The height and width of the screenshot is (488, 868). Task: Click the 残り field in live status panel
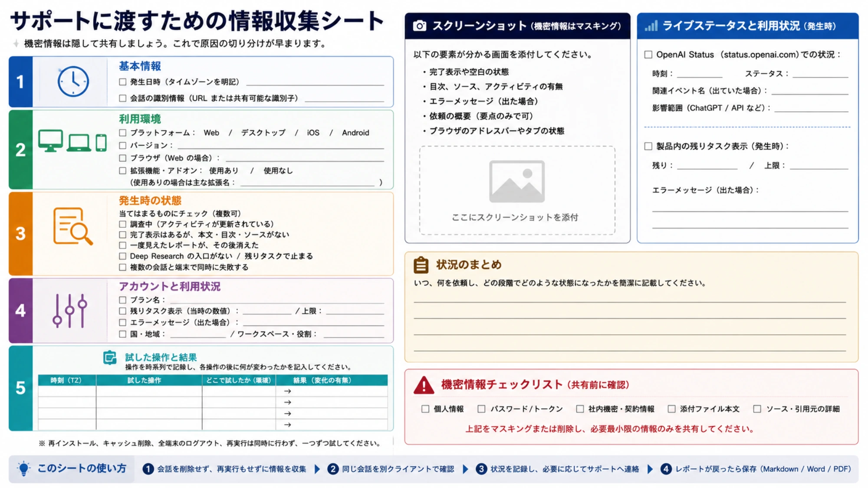click(x=707, y=165)
